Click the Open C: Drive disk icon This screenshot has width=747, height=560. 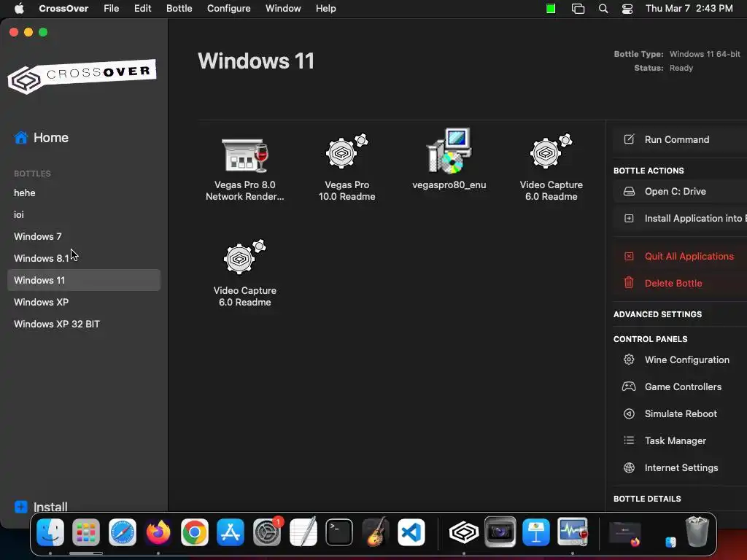[629, 192]
